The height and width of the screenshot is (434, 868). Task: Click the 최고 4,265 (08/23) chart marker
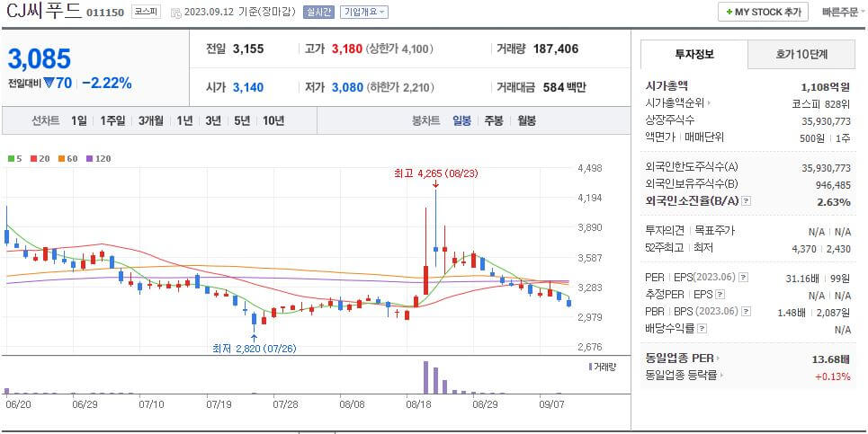click(x=435, y=173)
